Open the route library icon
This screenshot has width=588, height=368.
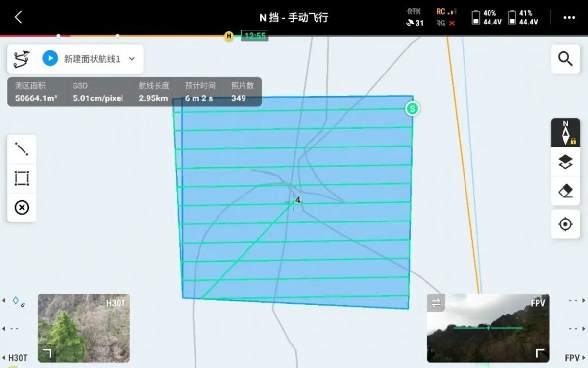(22, 59)
